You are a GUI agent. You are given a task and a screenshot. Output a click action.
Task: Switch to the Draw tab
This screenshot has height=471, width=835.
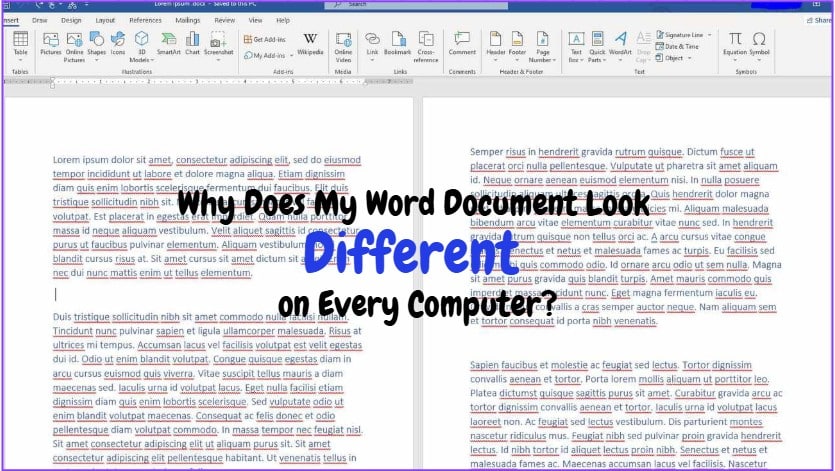coord(39,20)
